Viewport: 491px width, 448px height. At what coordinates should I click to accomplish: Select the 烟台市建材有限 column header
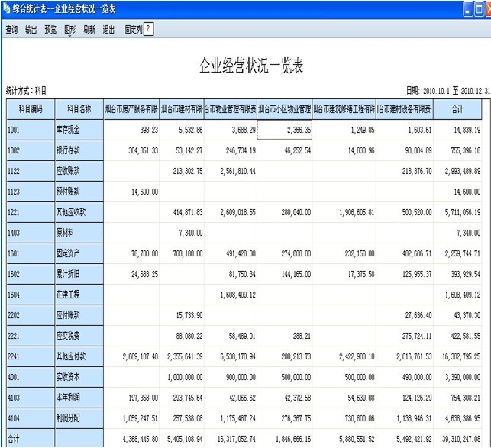(x=182, y=109)
